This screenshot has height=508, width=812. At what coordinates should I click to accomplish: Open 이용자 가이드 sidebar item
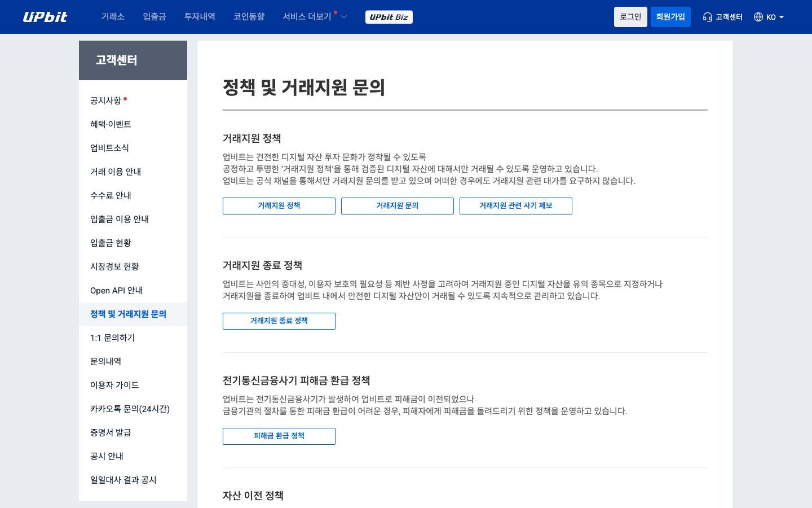[x=133, y=385]
